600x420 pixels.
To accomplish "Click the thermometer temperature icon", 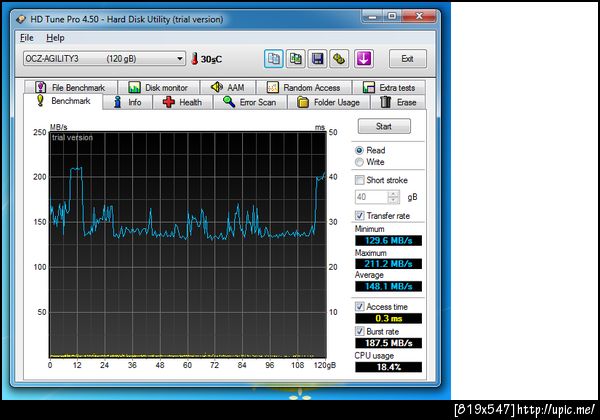I will pos(194,59).
